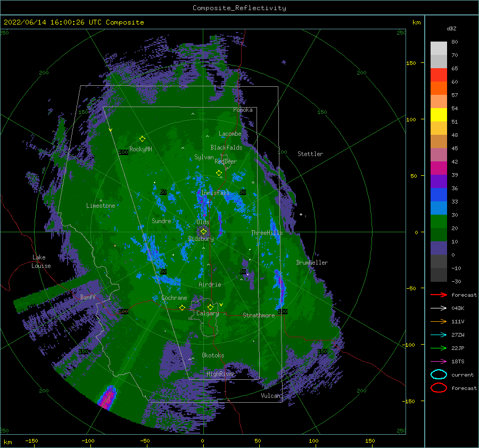Click the ThreeHills label
This screenshot has width=479, height=448.
coord(267,233)
